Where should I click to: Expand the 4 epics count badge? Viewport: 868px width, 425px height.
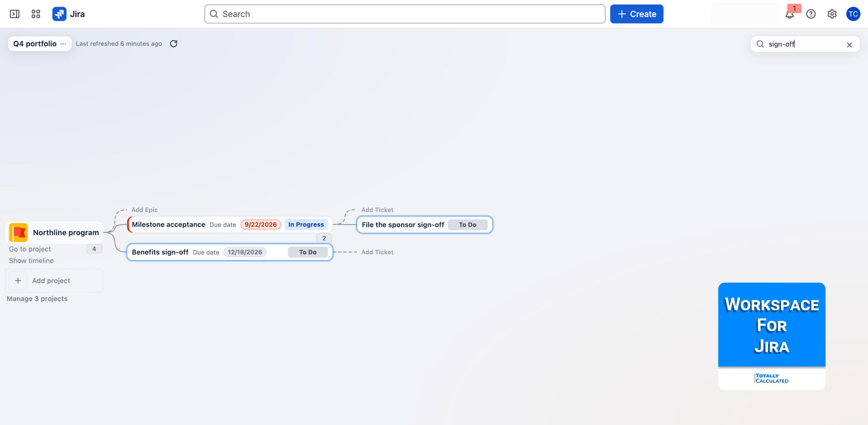point(94,249)
